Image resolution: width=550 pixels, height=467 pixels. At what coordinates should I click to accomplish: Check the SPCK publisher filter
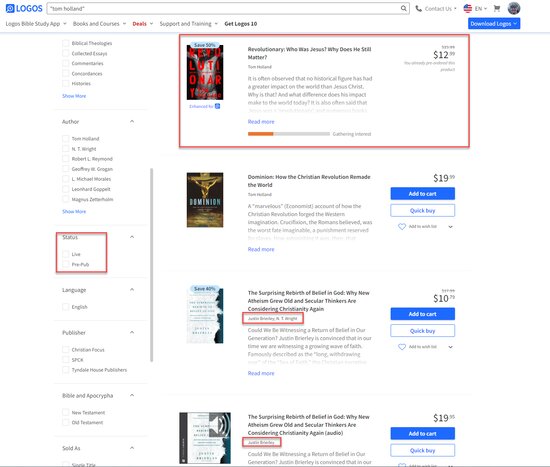[65, 360]
